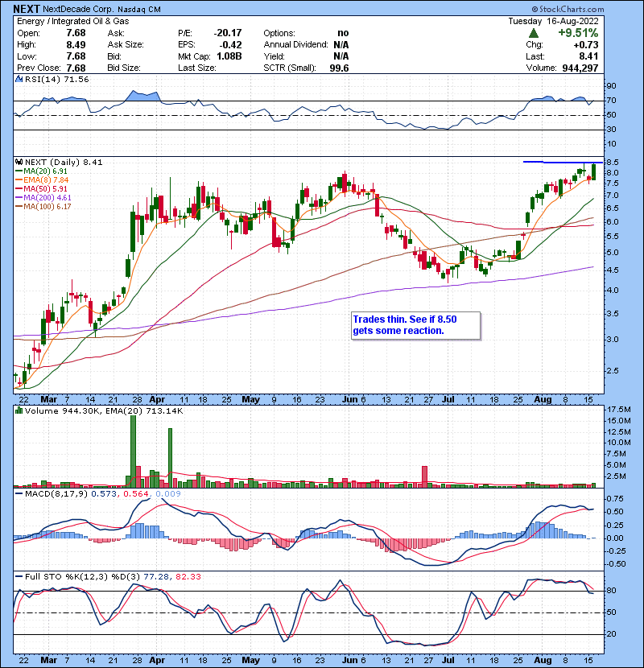Click the SCTR (Small) value 99.6

point(339,68)
